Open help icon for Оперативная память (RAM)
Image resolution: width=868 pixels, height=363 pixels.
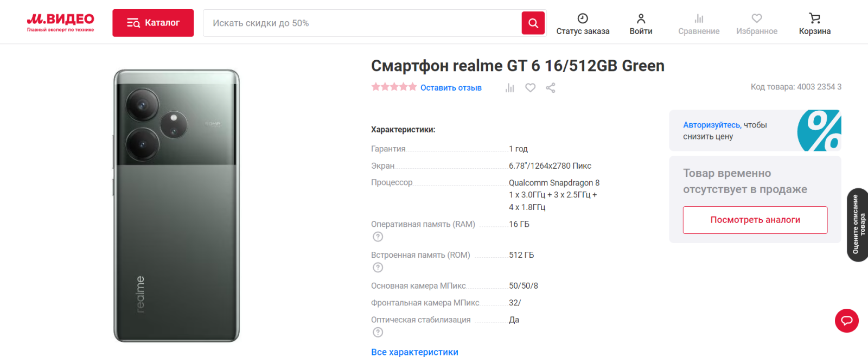(x=378, y=237)
